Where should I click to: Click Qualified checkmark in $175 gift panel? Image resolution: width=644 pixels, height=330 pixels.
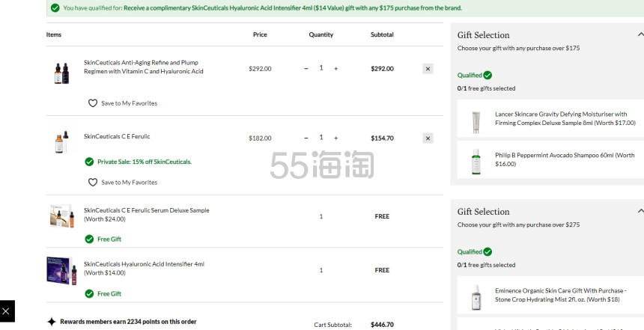coord(487,75)
